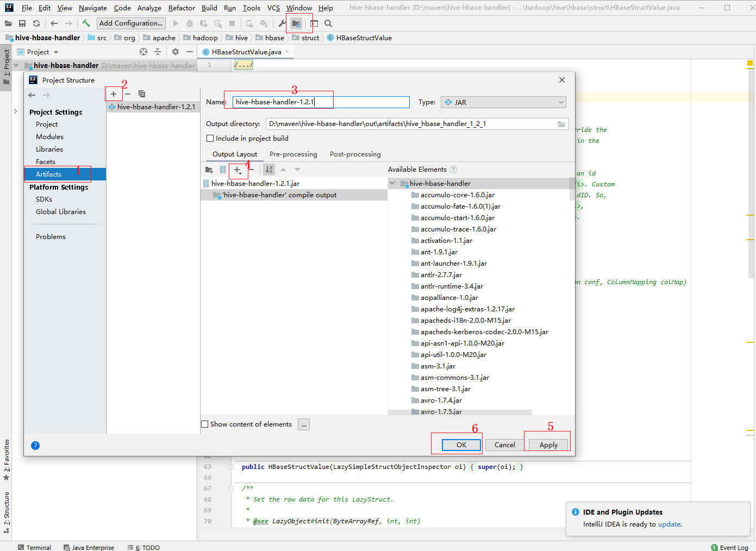Click the Open folder toolbar icon
Image resolution: width=756 pixels, height=551 pixels.
pos(8,23)
